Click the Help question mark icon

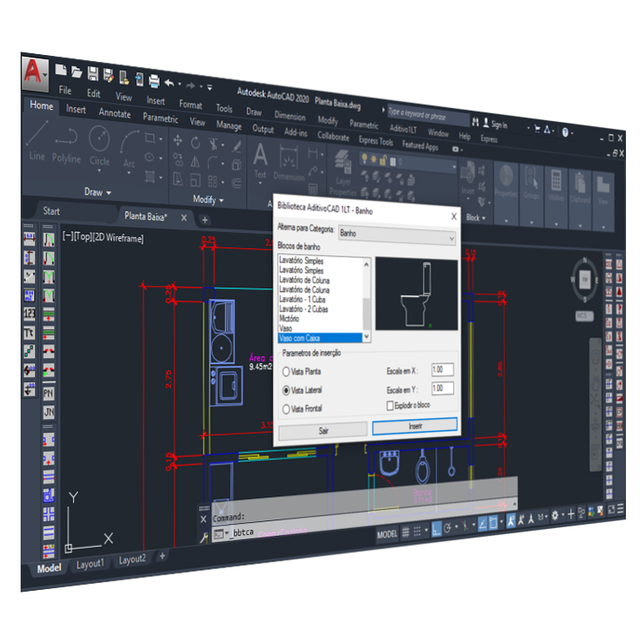point(565,132)
